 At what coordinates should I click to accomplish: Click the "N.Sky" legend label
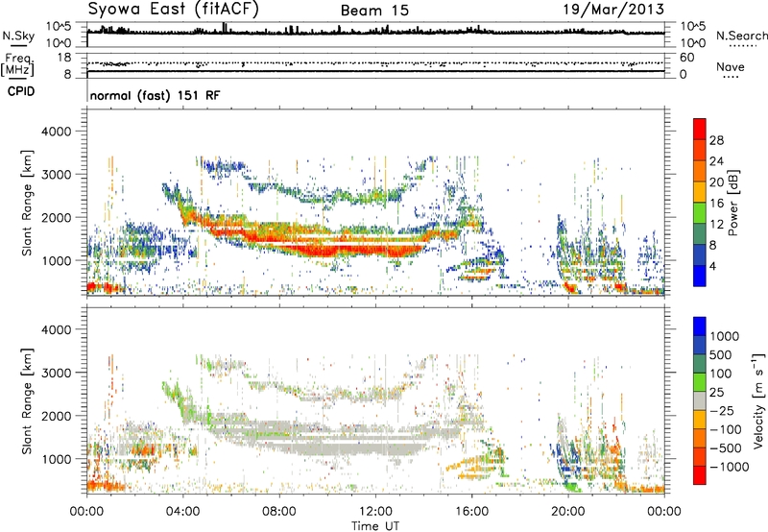pos(18,36)
